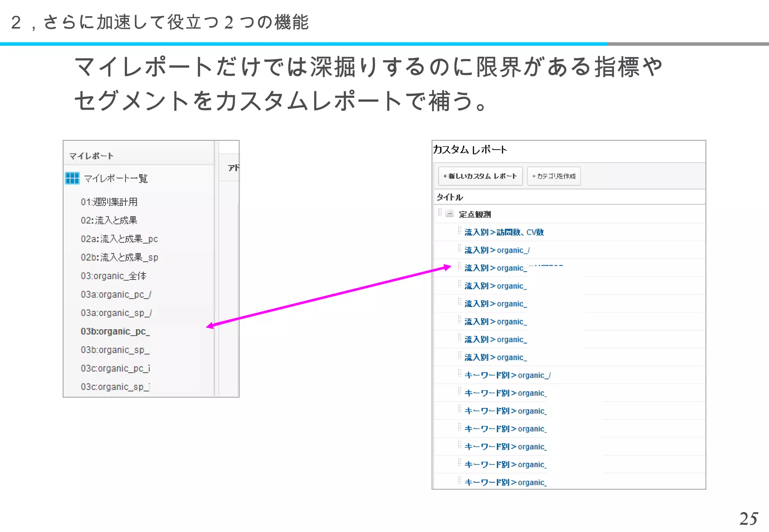Click the タイトル column header

[450, 197]
